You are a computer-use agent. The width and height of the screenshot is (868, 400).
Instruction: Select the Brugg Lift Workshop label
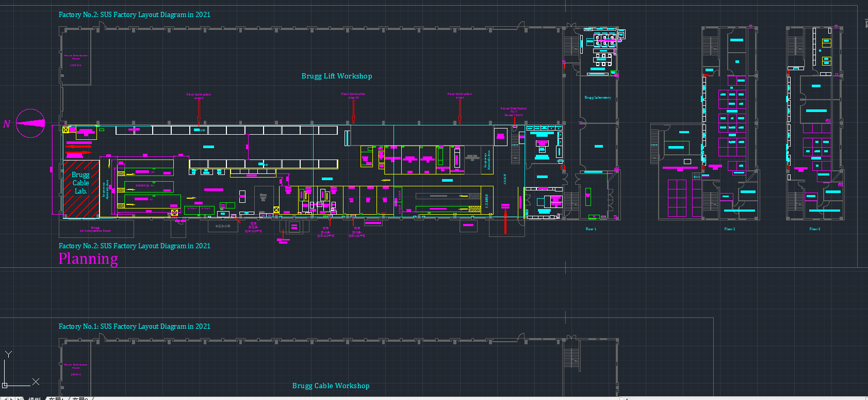coord(337,76)
